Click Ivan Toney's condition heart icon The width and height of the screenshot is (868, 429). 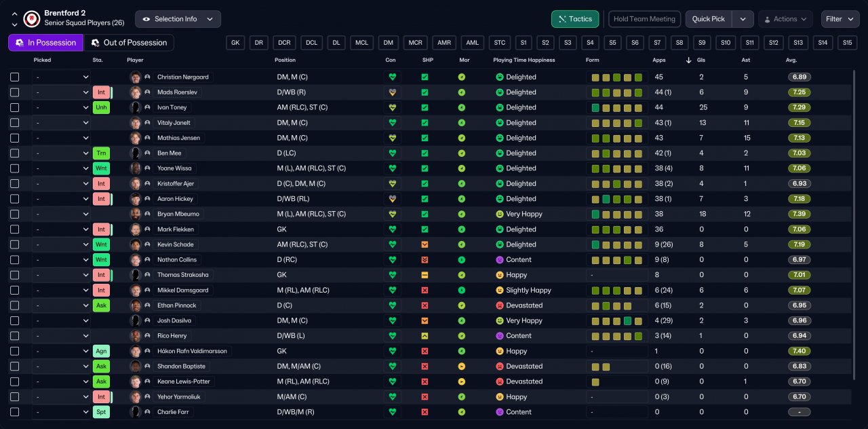(391, 107)
